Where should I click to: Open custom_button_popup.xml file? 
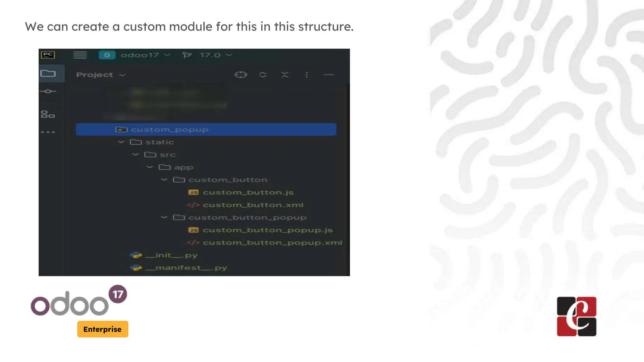(272, 243)
